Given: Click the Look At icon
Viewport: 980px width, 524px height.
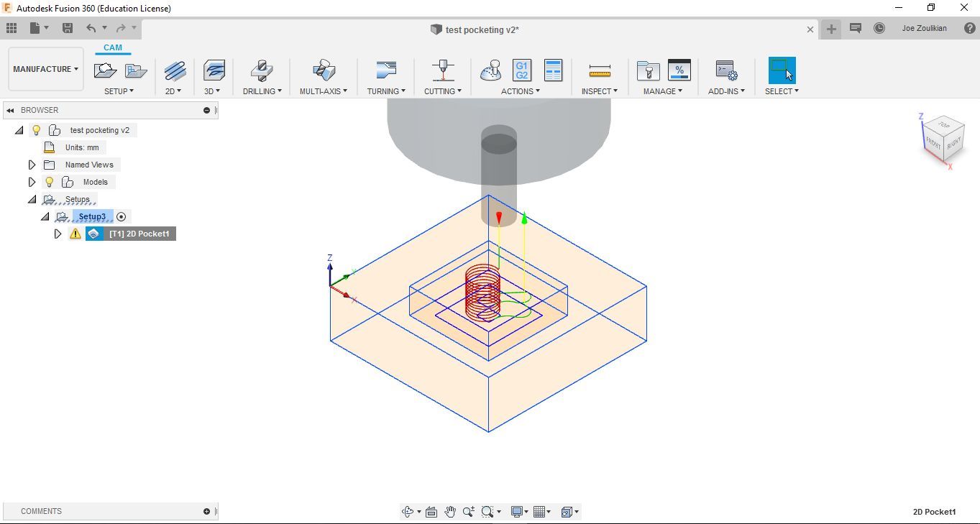Looking at the screenshot, I should pos(431,512).
